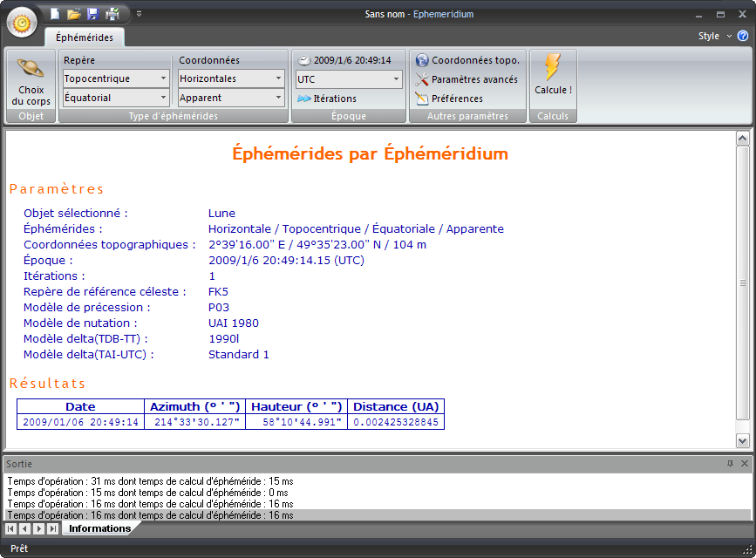The width and height of the screenshot is (756, 558).
Task: Open Coordonnées topo. settings
Action: (467, 60)
